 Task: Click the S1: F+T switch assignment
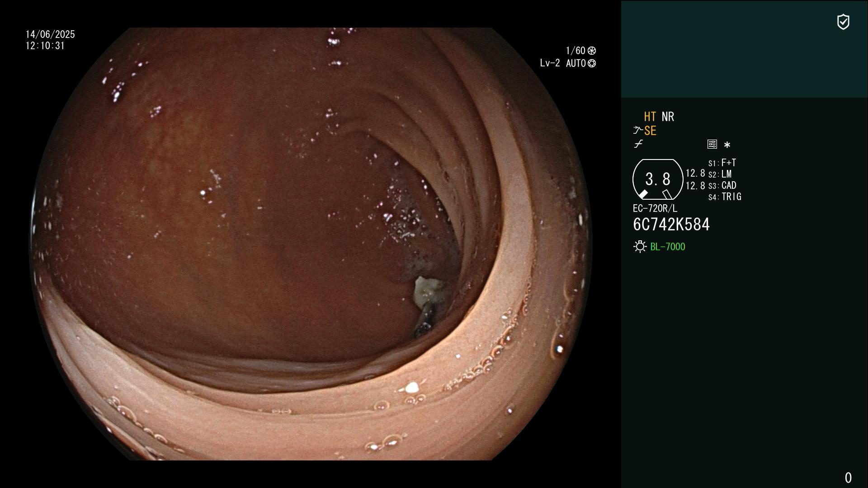click(x=722, y=163)
